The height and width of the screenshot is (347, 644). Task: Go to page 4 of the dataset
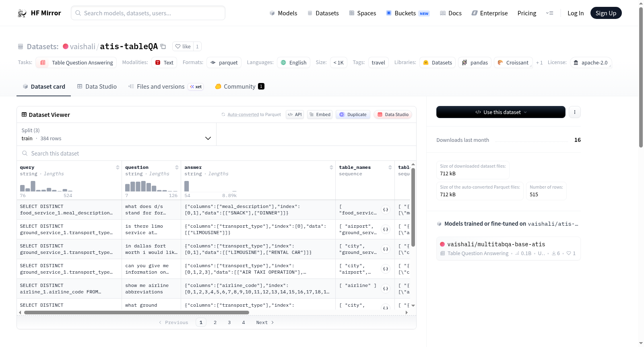[244, 322]
